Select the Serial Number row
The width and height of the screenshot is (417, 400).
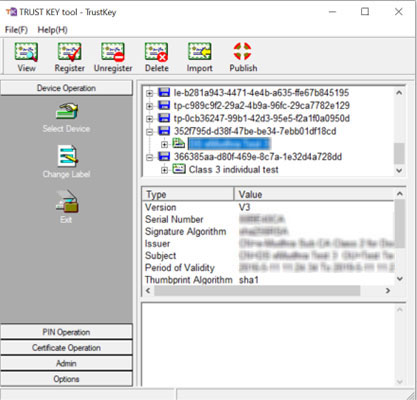[268, 219]
